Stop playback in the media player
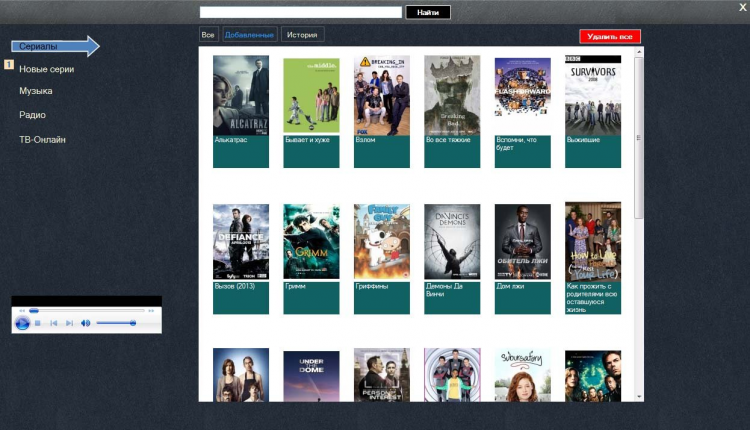This screenshot has width=750, height=430. [x=38, y=323]
